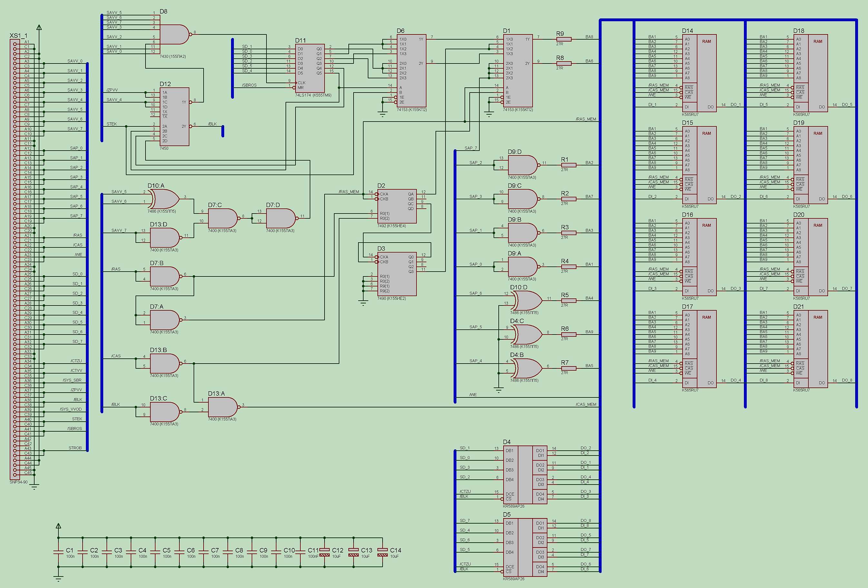Click the D7:C NAND gate
Viewport: 868px width, 588px height.
coord(222,218)
